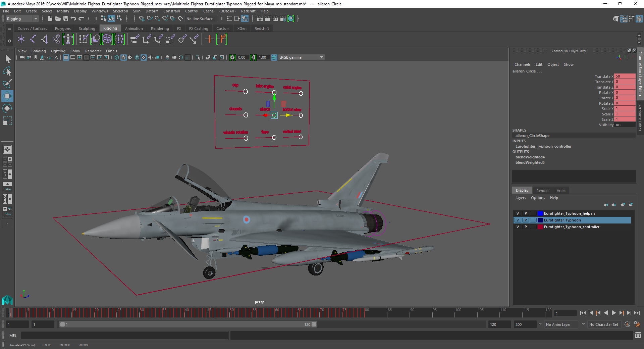Click the Set Key shelf icon
The width and height of the screenshot is (644, 349).
point(209,39)
